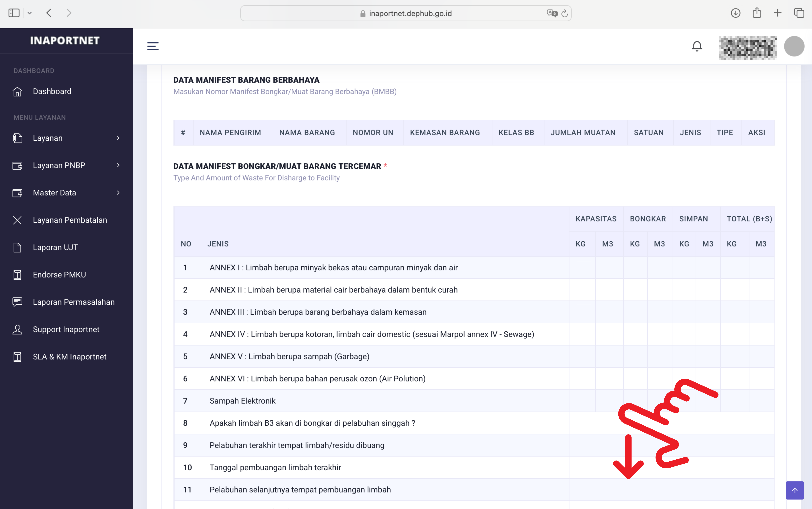
Task: Open the sidebar dropdown chevron in Safari
Action: point(30,13)
